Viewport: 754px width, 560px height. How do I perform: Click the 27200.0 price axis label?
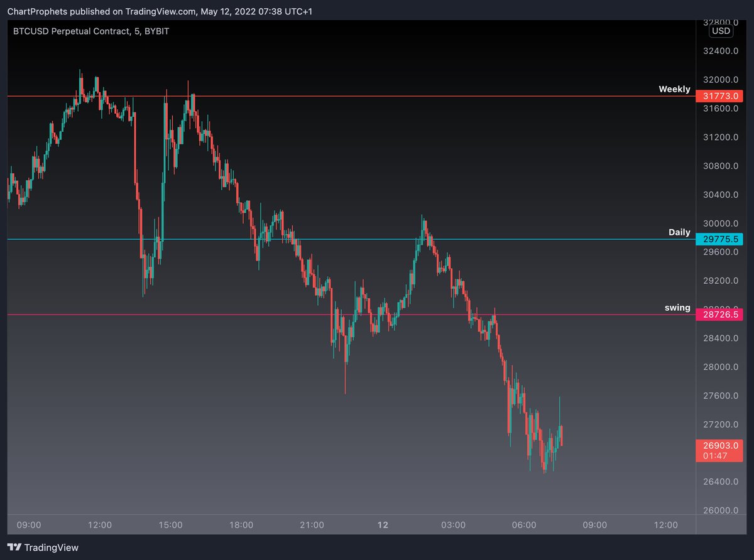click(x=719, y=424)
